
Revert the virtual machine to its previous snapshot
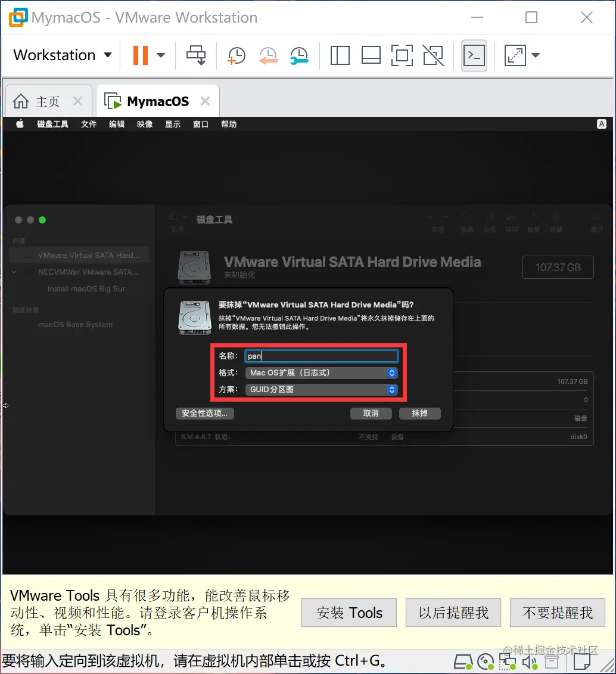tap(268, 55)
